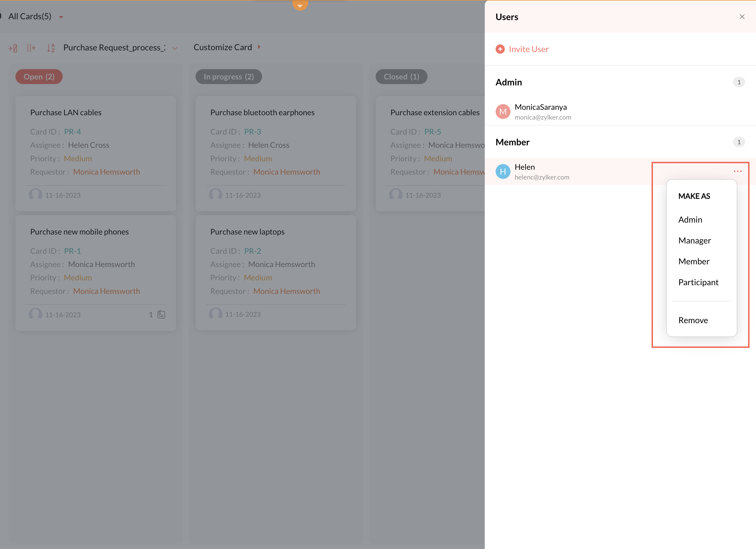Click the attachment icon on PR-1 card

click(161, 314)
